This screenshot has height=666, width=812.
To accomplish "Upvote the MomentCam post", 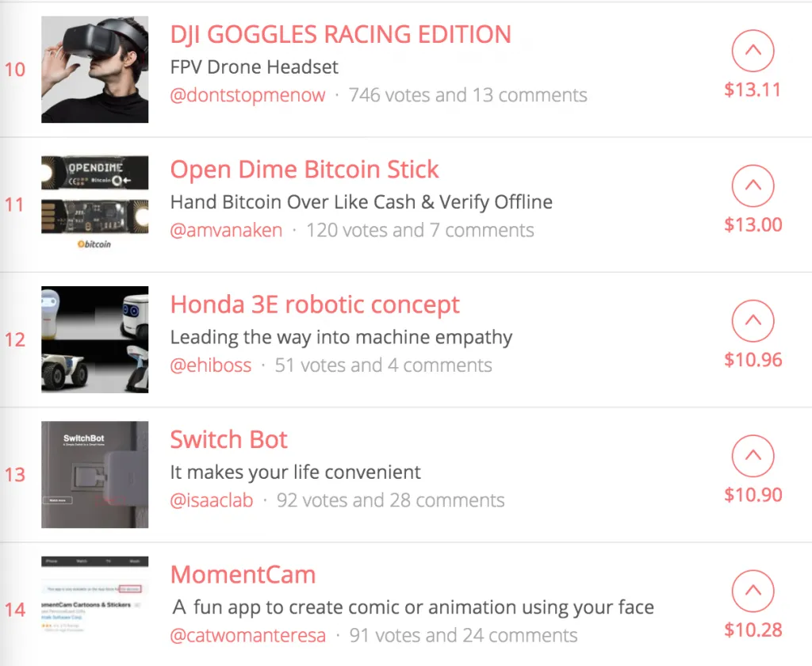I will pos(753,591).
